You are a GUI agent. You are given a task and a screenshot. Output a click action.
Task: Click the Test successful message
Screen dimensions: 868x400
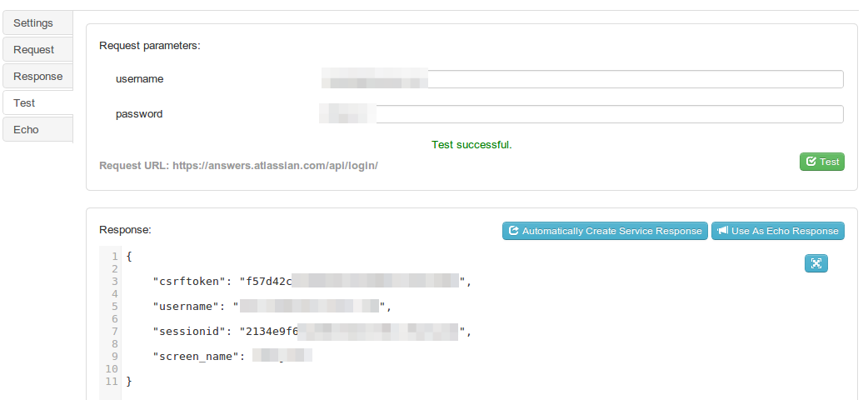(x=471, y=145)
